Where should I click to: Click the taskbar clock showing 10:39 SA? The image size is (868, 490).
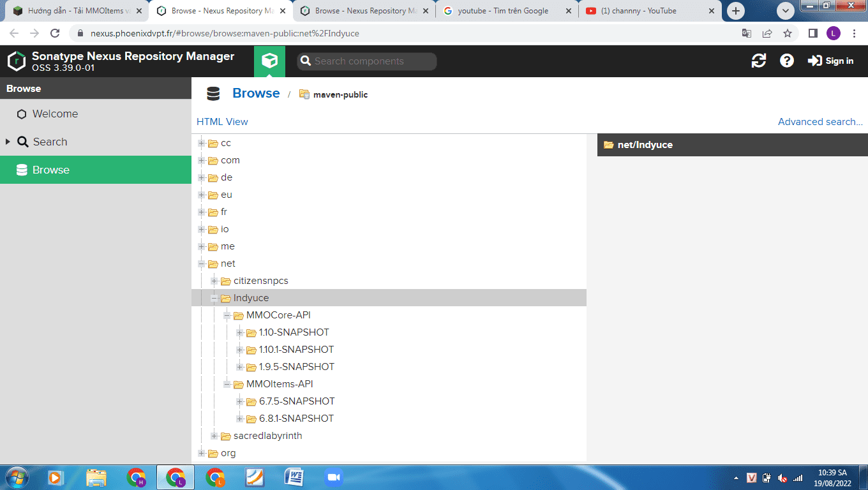click(834, 478)
